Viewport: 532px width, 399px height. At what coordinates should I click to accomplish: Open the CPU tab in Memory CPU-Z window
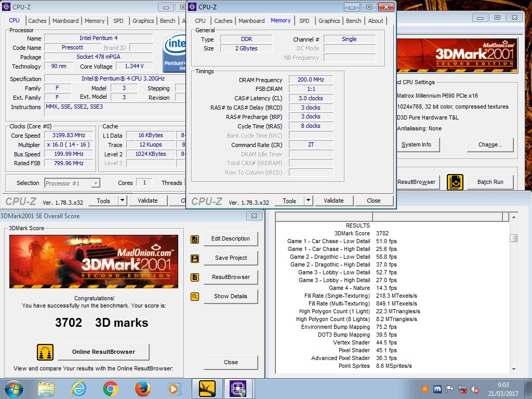(200, 21)
